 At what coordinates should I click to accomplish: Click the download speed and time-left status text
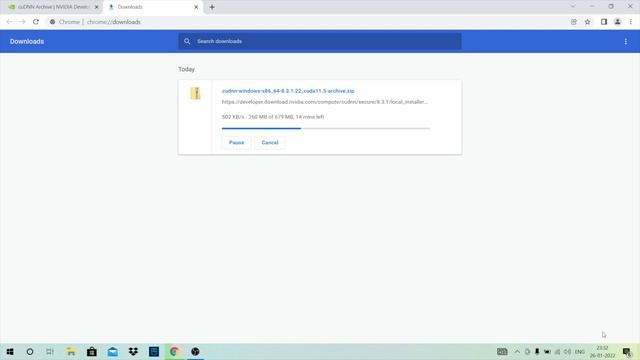point(273,117)
